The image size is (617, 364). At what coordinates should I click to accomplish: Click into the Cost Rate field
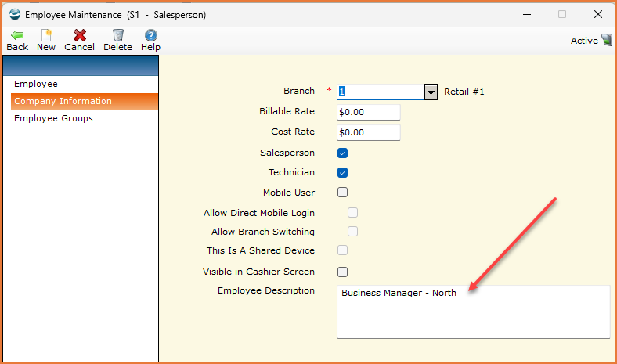point(369,132)
